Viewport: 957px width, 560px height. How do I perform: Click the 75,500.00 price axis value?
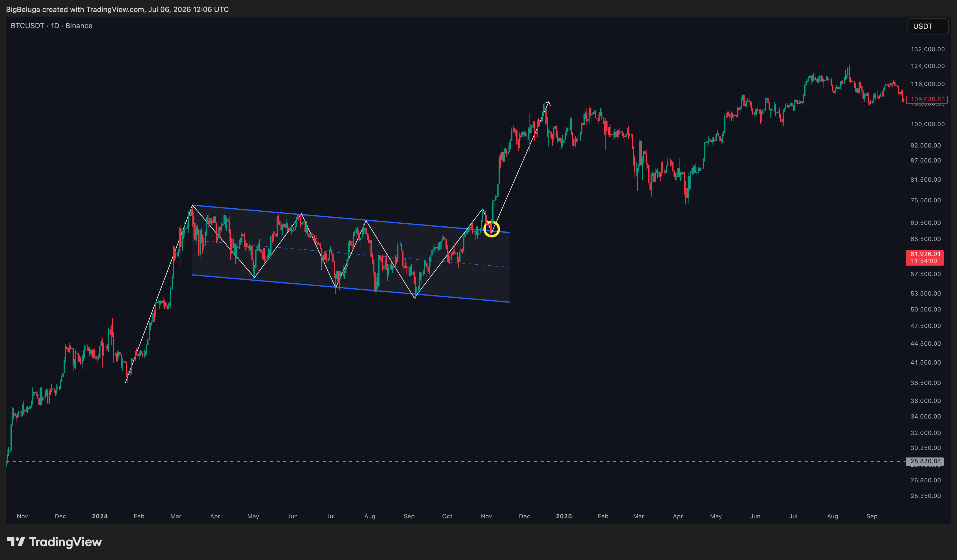pos(925,200)
